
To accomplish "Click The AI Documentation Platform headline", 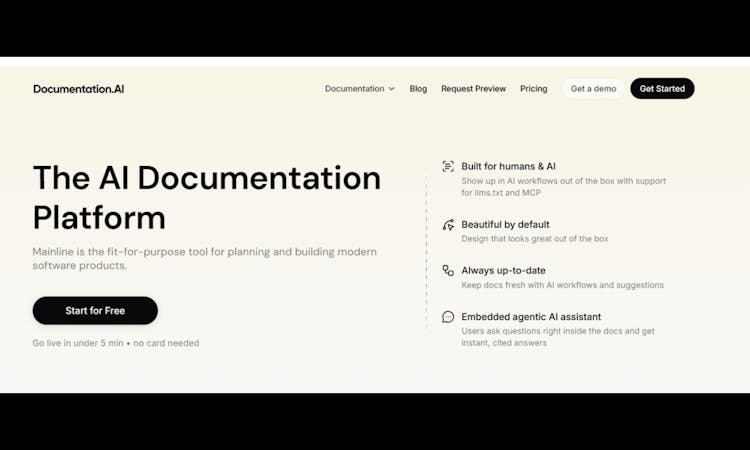I will 206,197.
